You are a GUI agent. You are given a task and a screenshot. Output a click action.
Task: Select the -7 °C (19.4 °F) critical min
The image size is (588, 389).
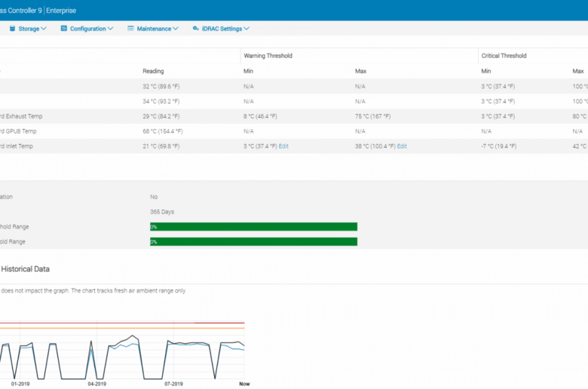[x=499, y=146]
